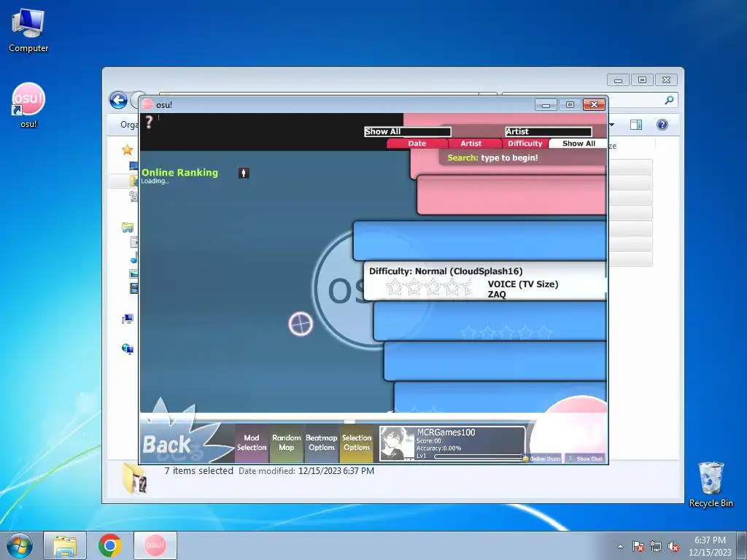
Task: Launch Chrome from the taskbar
Action: (x=110, y=545)
